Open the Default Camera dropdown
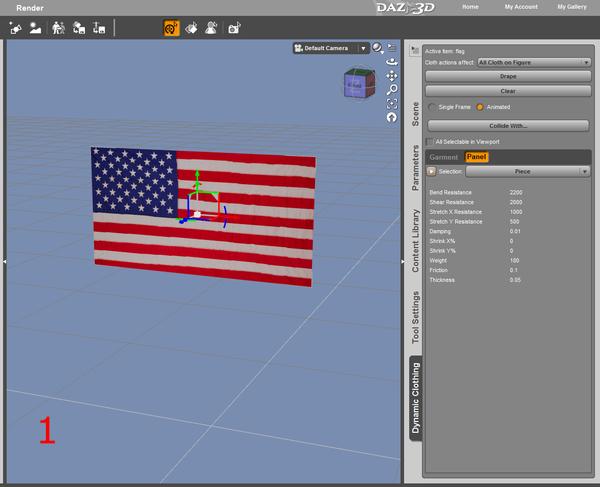600x487 pixels. [x=331, y=48]
